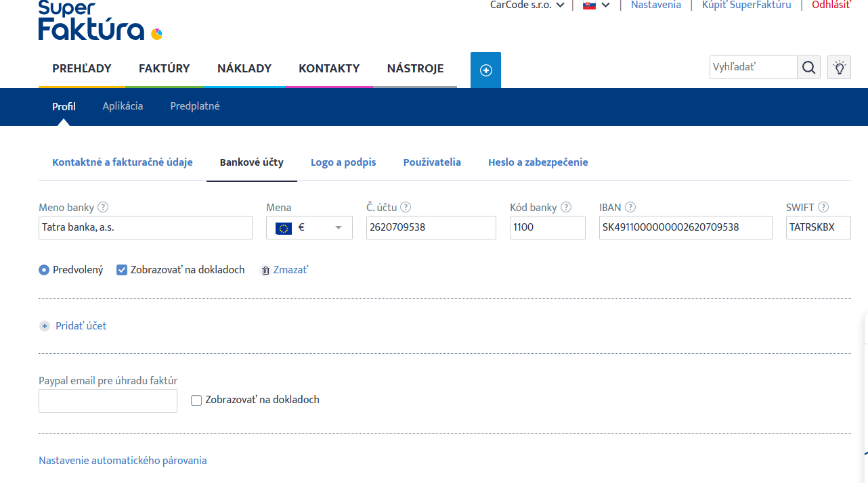
Task: Click the magnifier search icon
Action: (808, 68)
